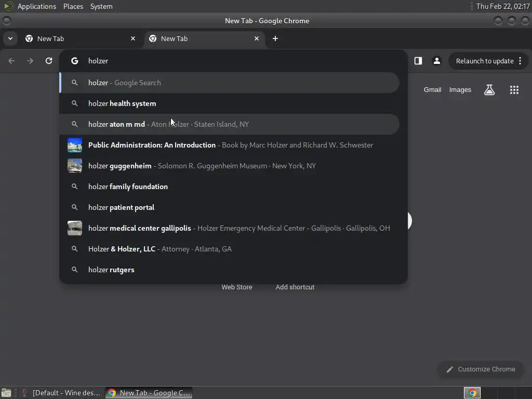Open Google Images link
This screenshot has height=399, width=532.
(x=460, y=90)
